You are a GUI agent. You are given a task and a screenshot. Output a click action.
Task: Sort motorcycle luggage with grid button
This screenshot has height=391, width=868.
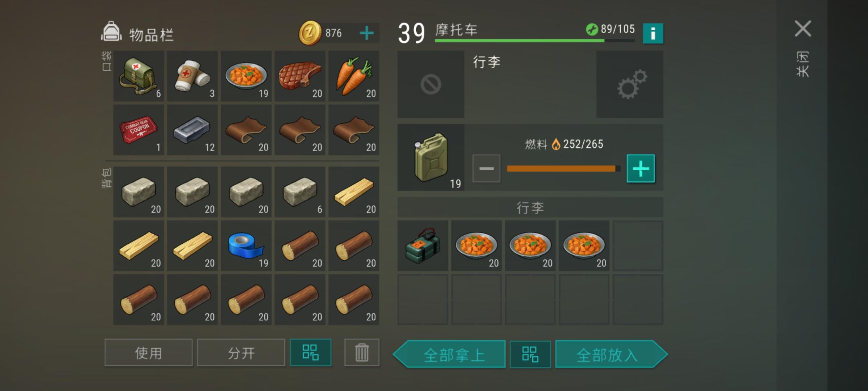[x=530, y=354]
